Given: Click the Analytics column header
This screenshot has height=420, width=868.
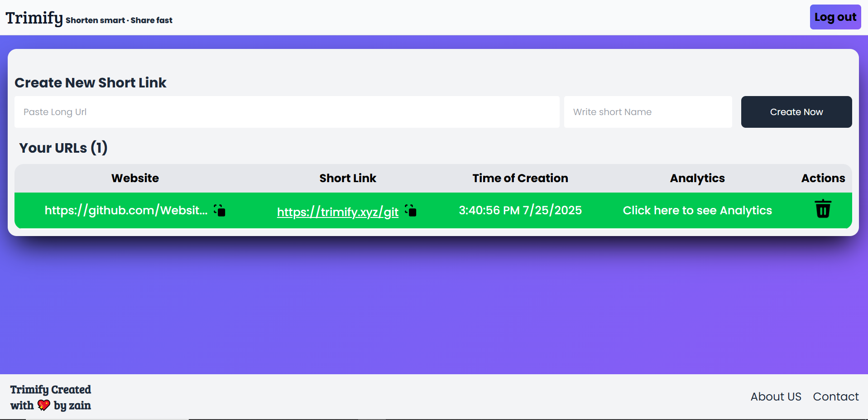Looking at the screenshot, I should click(697, 179).
